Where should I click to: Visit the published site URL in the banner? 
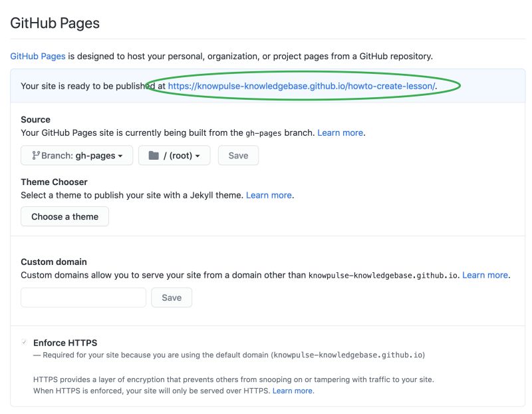click(303, 86)
